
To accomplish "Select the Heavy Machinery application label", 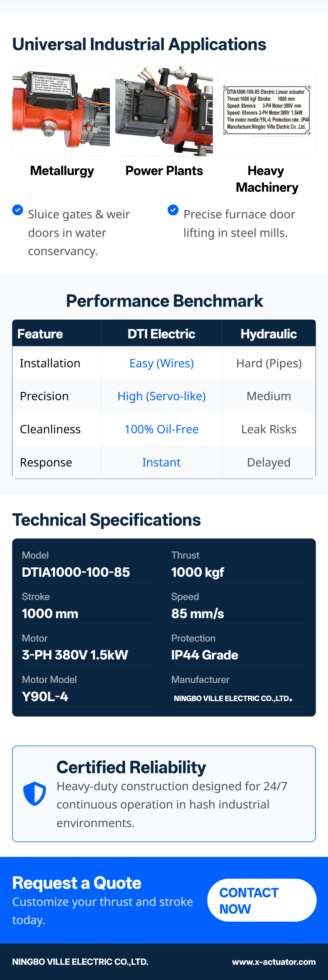I will coord(267,179).
